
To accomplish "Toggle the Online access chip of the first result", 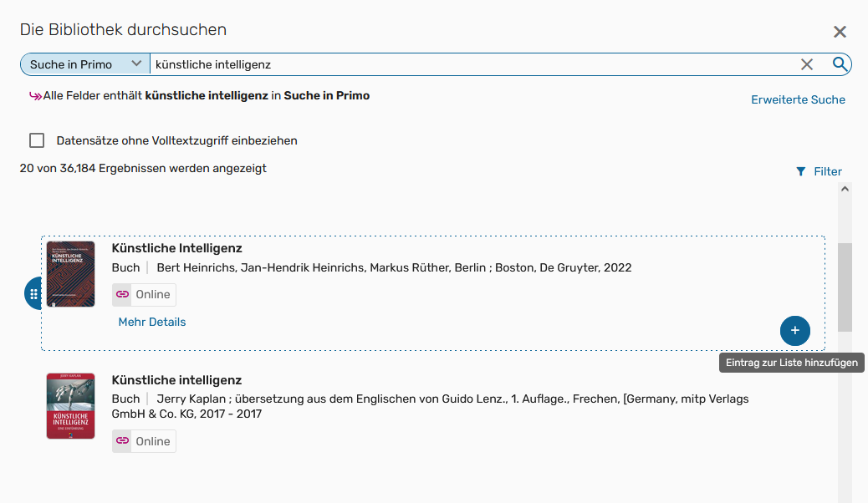I will tap(143, 294).
